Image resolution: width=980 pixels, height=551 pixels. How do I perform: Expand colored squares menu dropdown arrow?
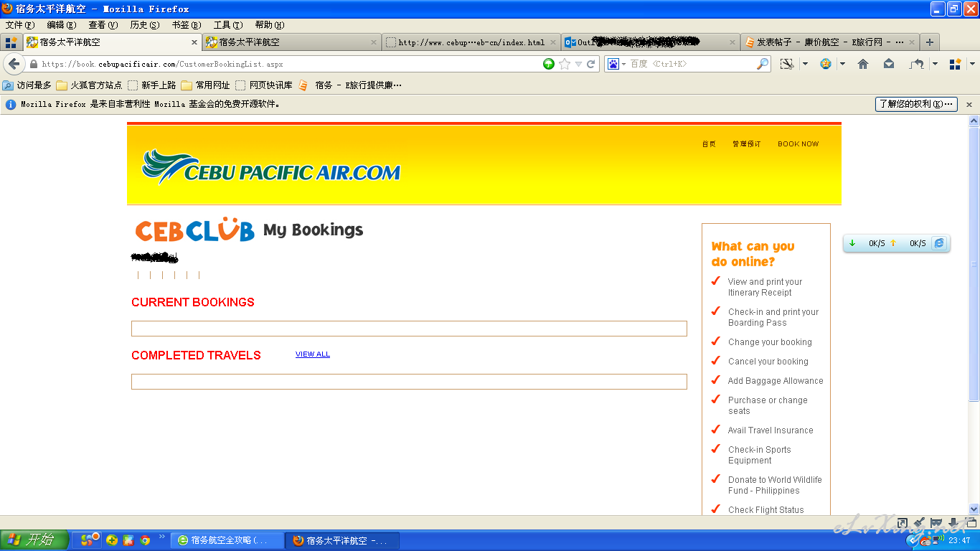click(x=971, y=64)
